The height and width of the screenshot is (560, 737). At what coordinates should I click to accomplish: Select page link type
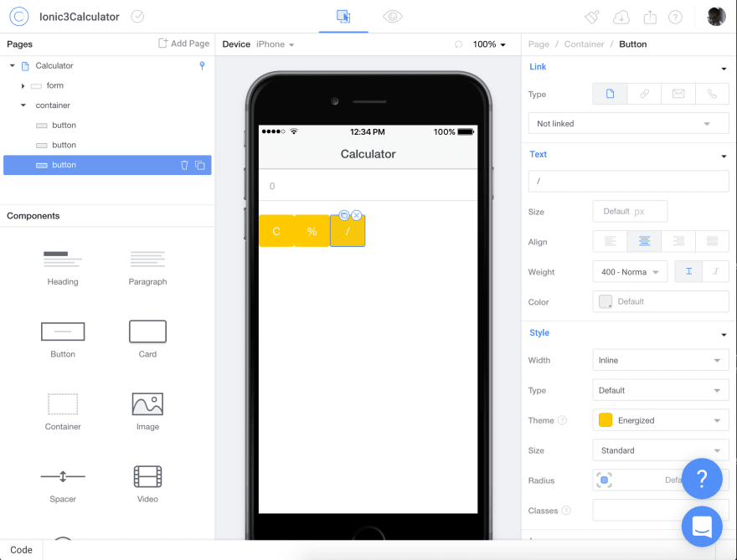coord(610,94)
